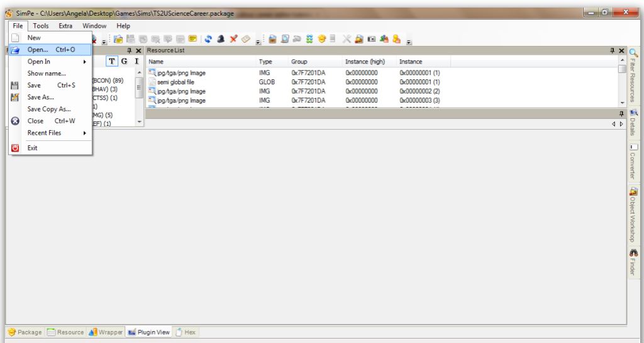Click Resource List vertical scrollbar down arrow
The image size is (644, 343).
pos(622,103)
